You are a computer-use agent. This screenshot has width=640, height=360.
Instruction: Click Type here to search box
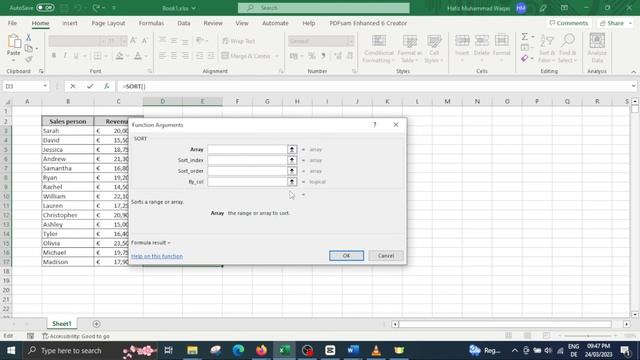(71, 350)
